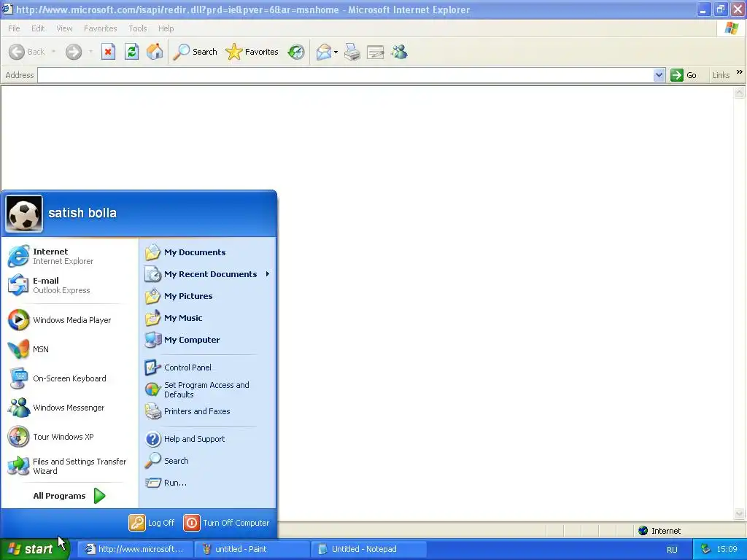This screenshot has width=747, height=560.
Task: Click the page scrollbar up arrow
Action: point(740,93)
